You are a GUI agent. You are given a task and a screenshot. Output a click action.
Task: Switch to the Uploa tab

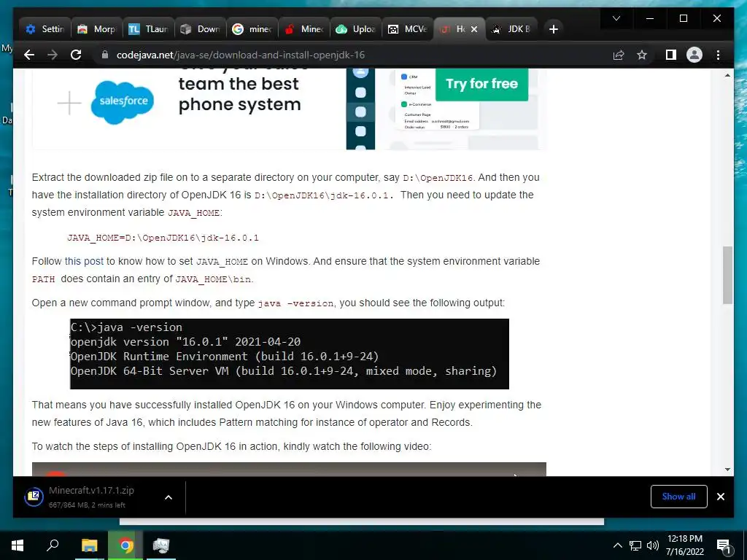pos(355,29)
